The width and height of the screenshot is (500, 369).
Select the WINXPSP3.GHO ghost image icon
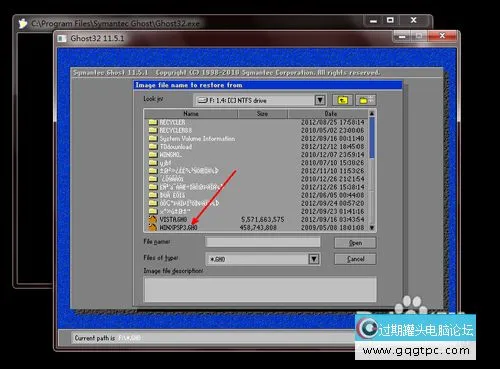click(153, 227)
